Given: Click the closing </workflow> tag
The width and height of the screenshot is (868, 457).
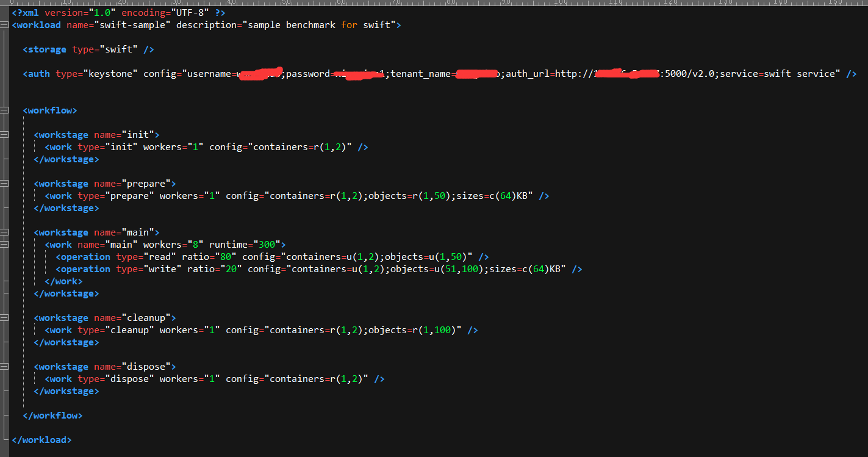Looking at the screenshot, I should [x=52, y=416].
